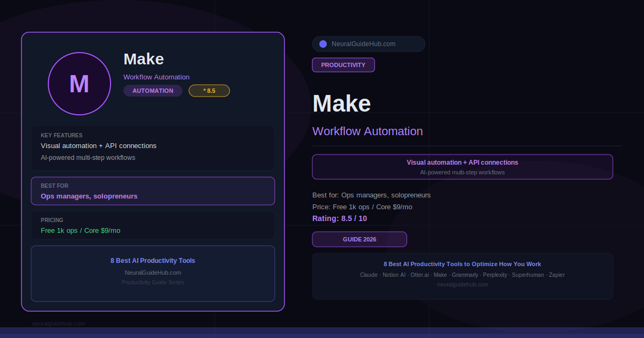Click the Rating: 8.5 / 10 text

coord(340,218)
